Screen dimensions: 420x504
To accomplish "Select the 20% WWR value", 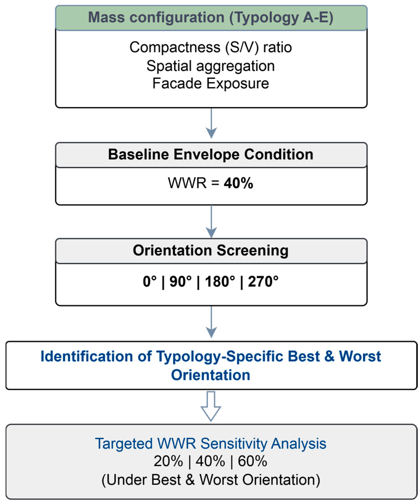I will pos(168,461).
